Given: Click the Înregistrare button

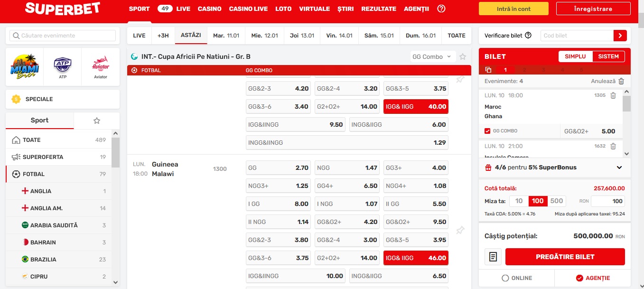Looking at the screenshot, I should (x=593, y=9).
